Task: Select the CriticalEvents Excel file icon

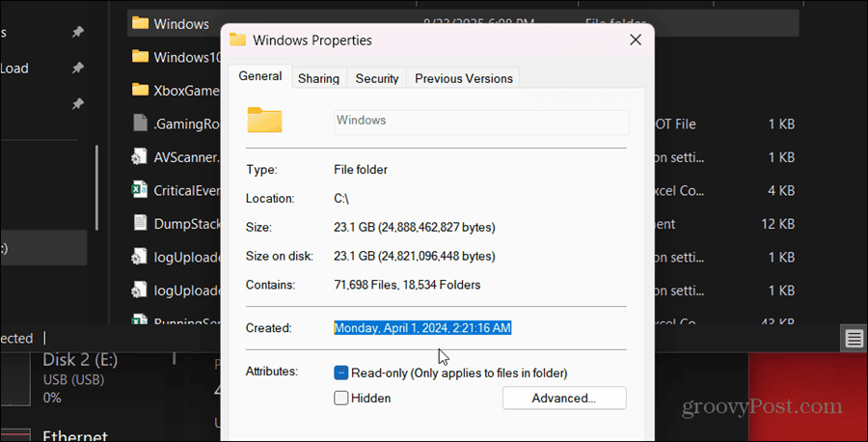Action: click(140, 190)
